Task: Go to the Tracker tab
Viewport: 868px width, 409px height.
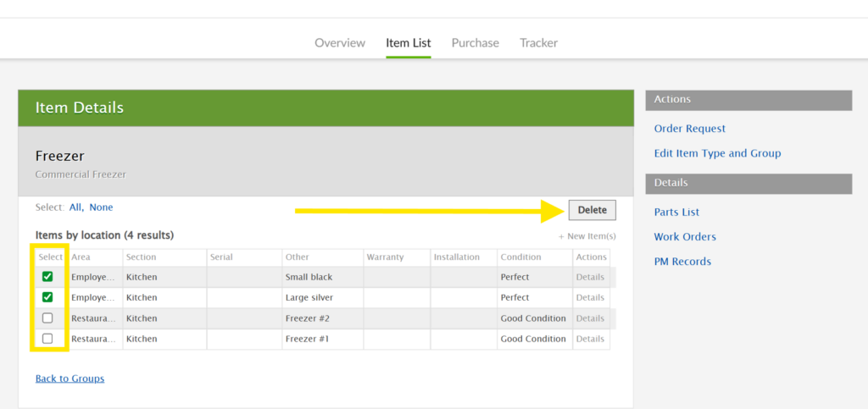Action: tap(538, 43)
